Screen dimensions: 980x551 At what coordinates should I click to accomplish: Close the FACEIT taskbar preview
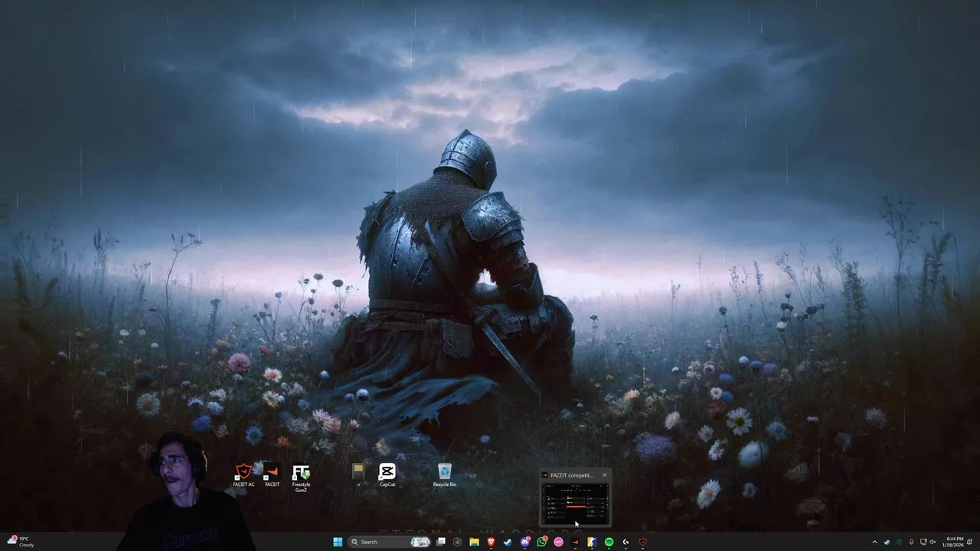604,475
